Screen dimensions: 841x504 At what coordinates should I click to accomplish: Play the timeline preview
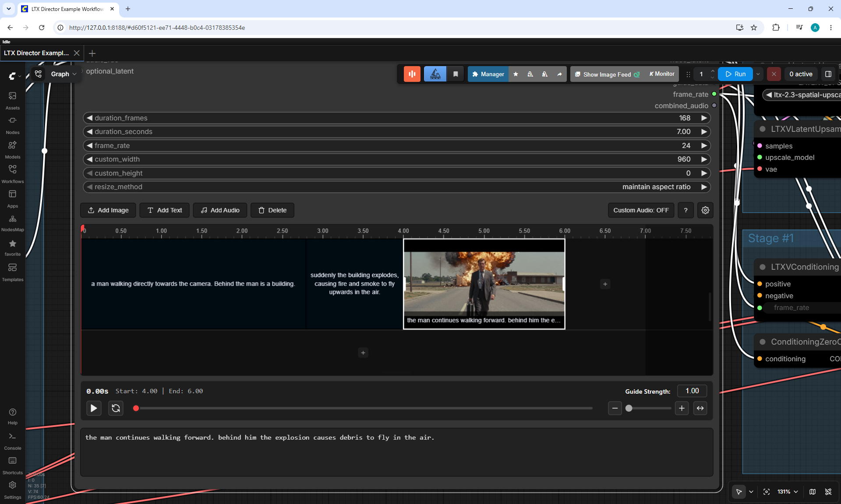(x=94, y=408)
